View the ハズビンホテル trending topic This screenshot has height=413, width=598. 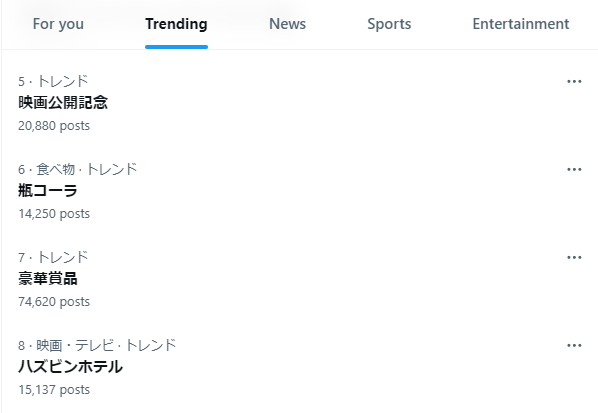(71, 366)
